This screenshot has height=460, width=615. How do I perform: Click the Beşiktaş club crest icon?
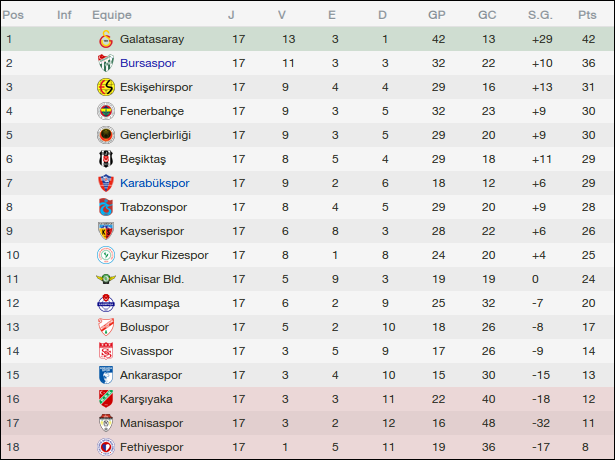point(104,159)
